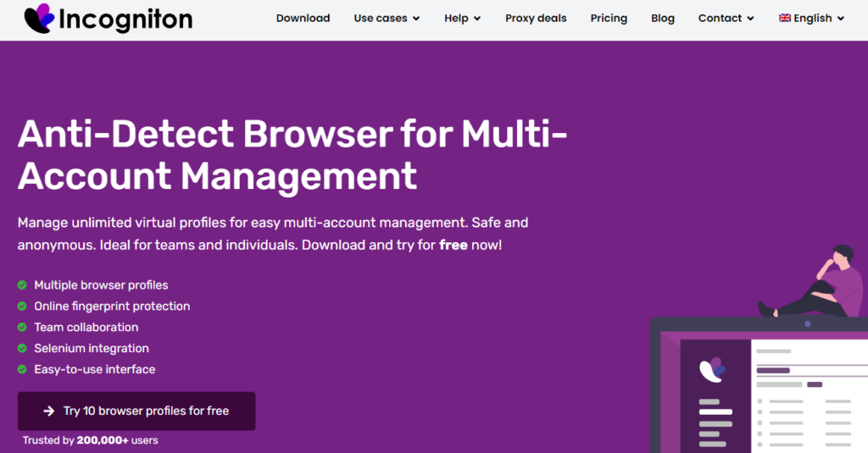Click check icon beside Easy-to-use interface
Screen dimensions: 868x453
pyautogui.click(x=22, y=369)
